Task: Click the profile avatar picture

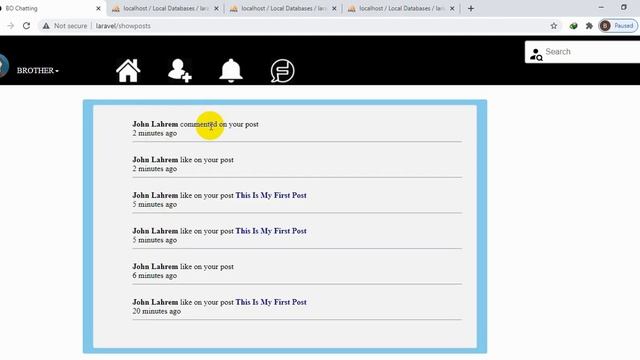Action: click(2, 65)
